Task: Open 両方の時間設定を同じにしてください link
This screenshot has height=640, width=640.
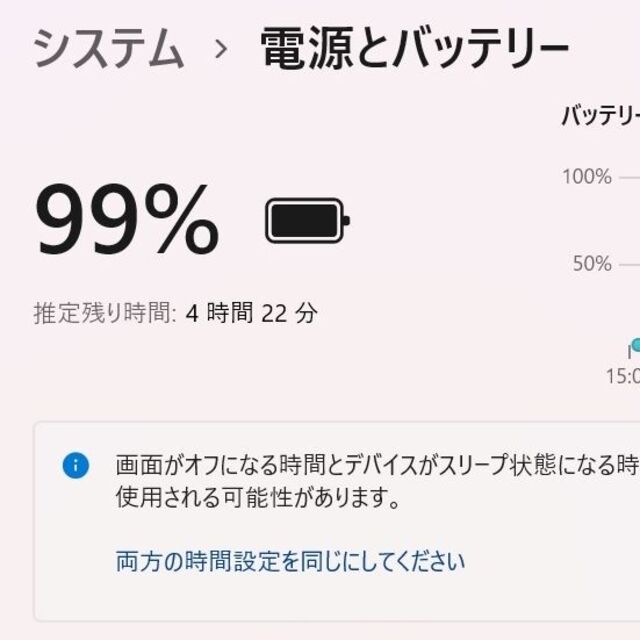Action: click(290, 561)
